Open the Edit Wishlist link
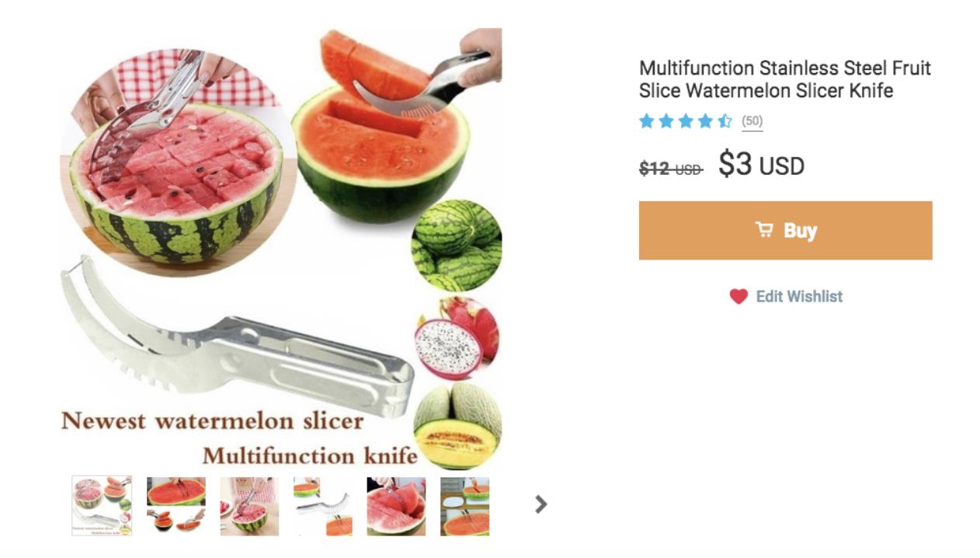The height and width of the screenshot is (558, 980). [799, 296]
